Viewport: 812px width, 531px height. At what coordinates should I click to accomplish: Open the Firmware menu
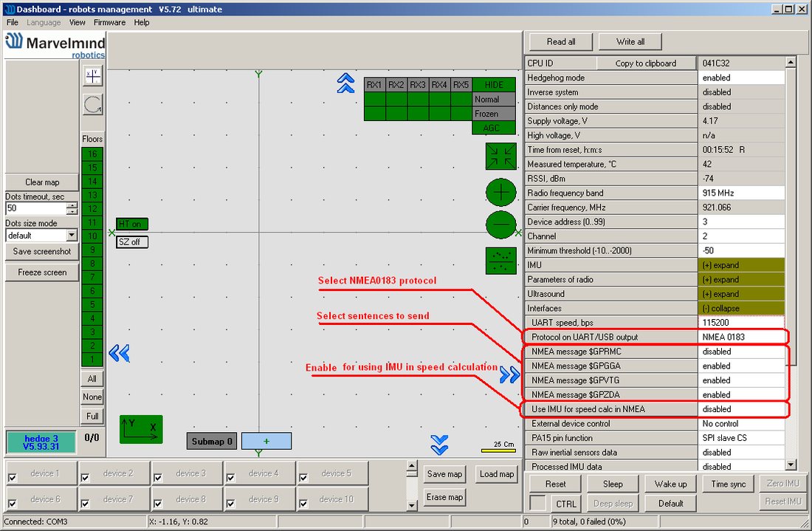click(x=109, y=22)
